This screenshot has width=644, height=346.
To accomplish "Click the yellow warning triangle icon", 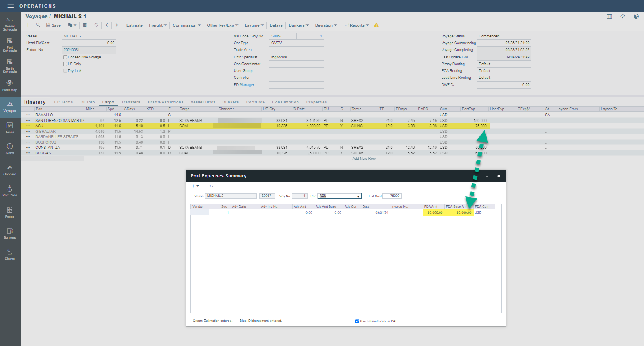I will 376,25.
